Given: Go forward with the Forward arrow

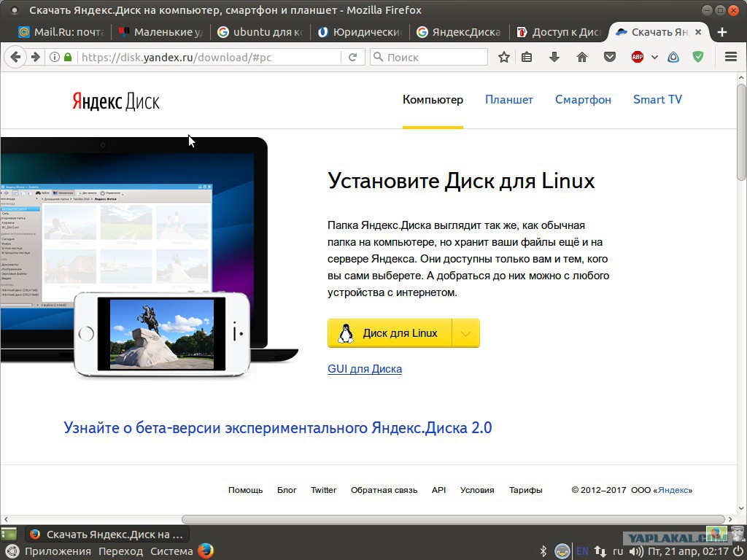Looking at the screenshot, I should point(35,57).
